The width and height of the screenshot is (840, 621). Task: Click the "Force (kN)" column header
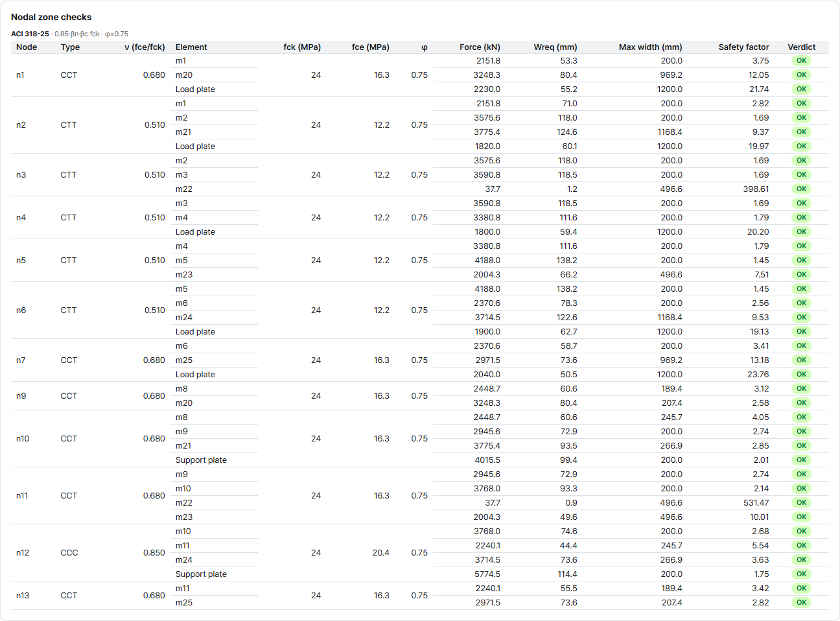pos(480,47)
